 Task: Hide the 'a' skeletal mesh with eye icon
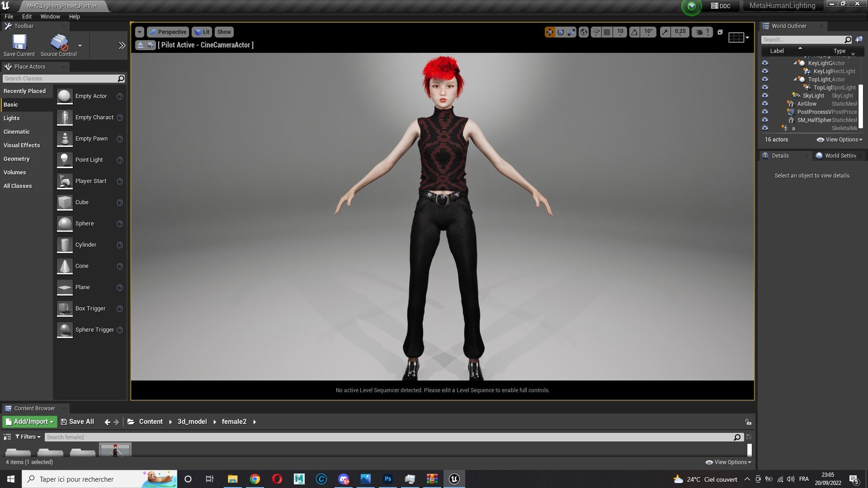point(765,128)
